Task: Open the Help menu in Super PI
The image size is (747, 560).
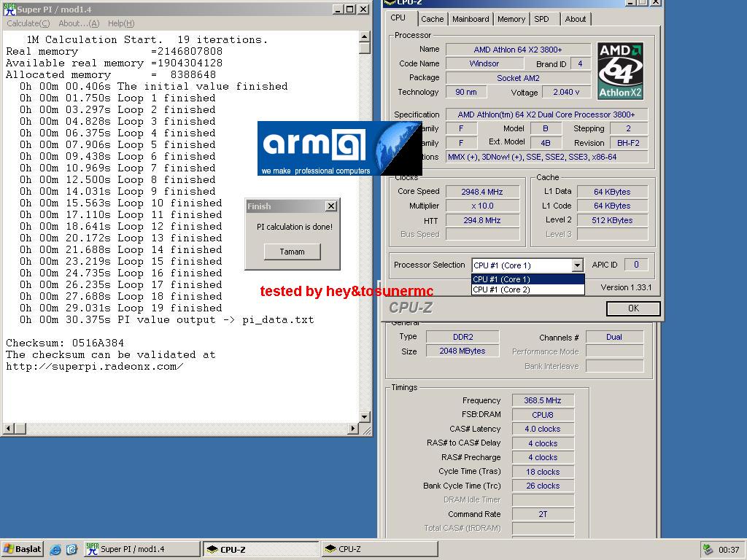Action: pos(121,23)
